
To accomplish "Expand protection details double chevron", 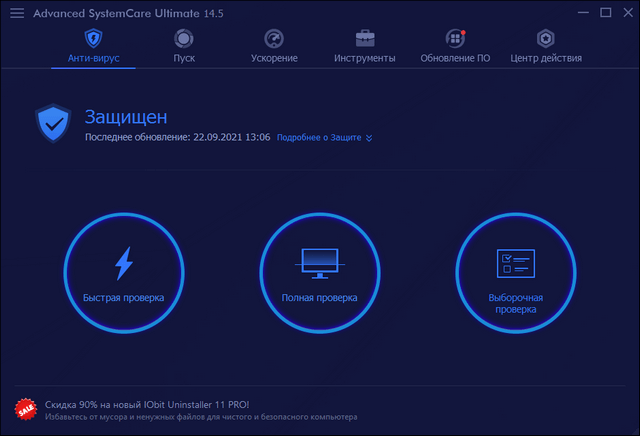I will [369, 138].
